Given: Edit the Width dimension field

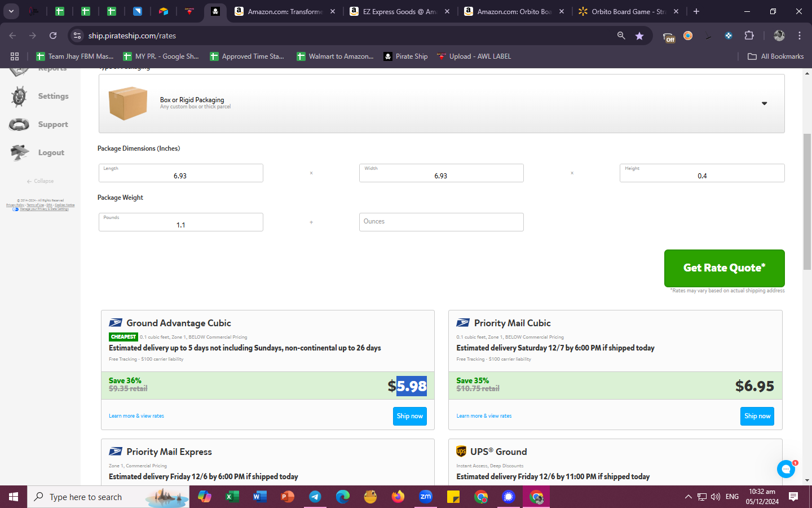Looking at the screenshot, I should pyautogui.click(x=441, y=173).
